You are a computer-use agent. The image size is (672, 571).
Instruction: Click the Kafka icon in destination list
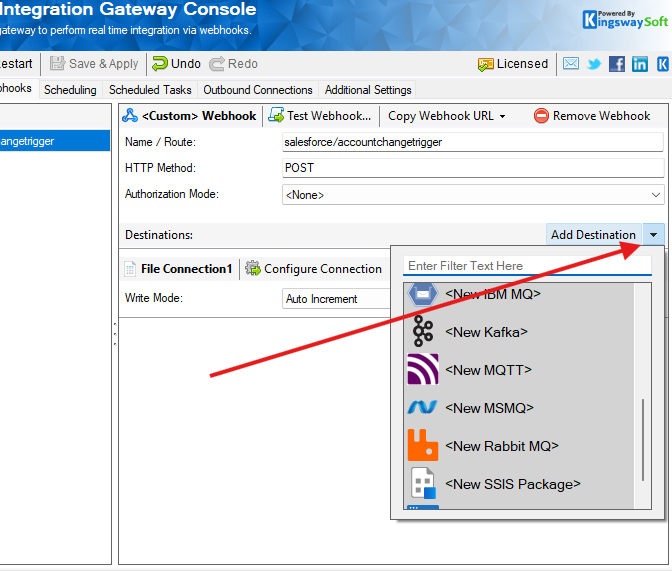tap(423, 332)
